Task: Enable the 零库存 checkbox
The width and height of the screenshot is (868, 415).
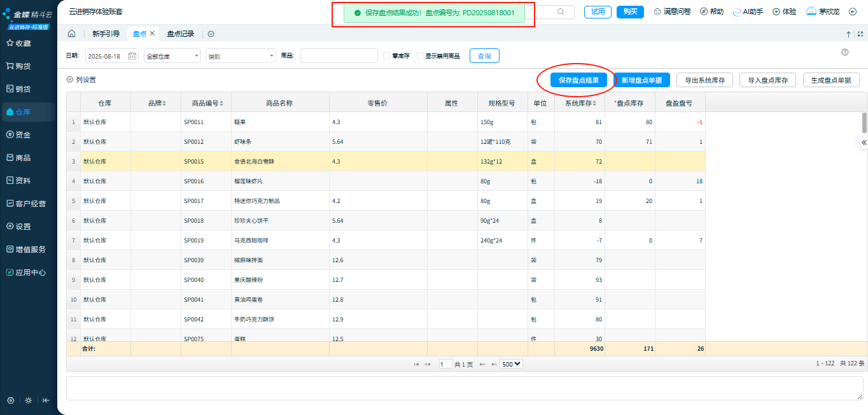Action: coord(387,56)
